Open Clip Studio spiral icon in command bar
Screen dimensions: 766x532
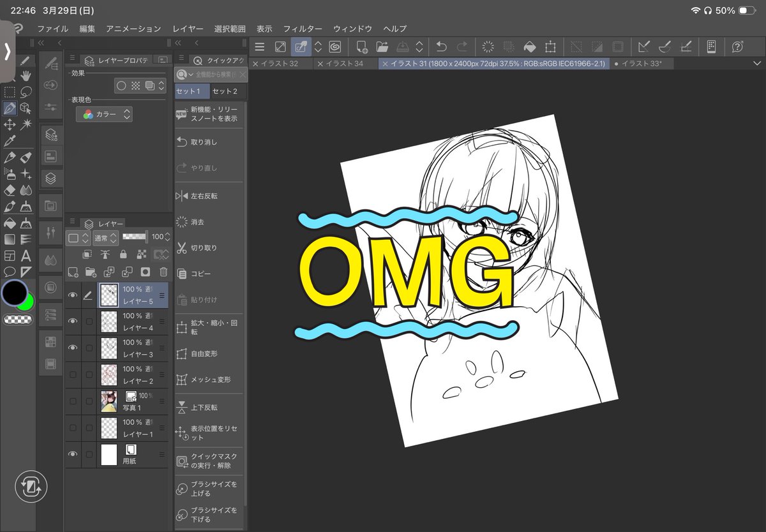[x=335, y=47]
